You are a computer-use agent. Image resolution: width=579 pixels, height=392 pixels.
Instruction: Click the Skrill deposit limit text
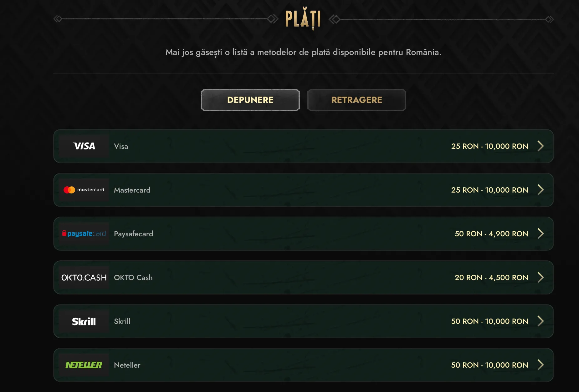489,321
